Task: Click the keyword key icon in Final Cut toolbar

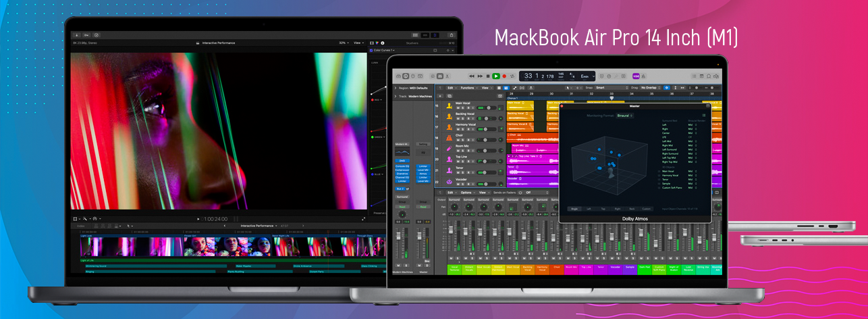Action: click(x=86, y=35)
